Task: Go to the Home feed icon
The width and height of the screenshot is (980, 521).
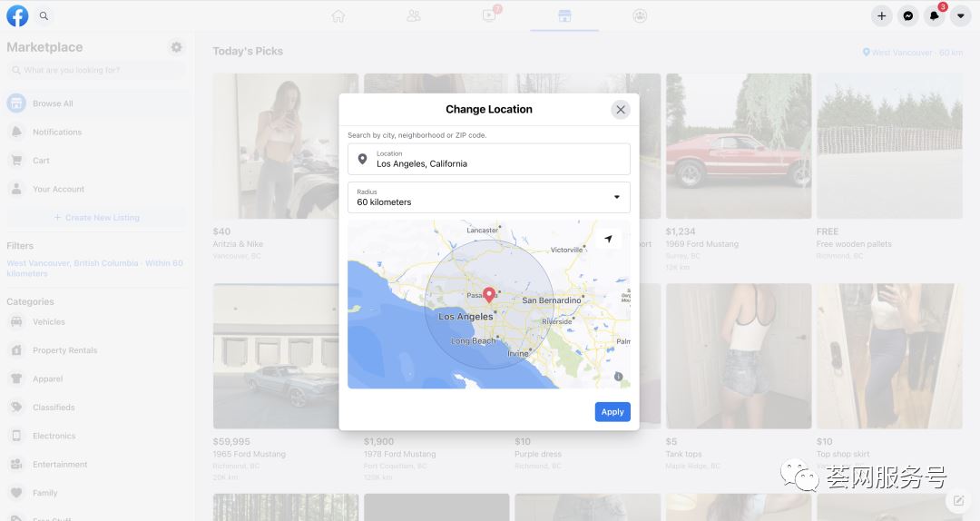Action: click(x=338, y=15)
